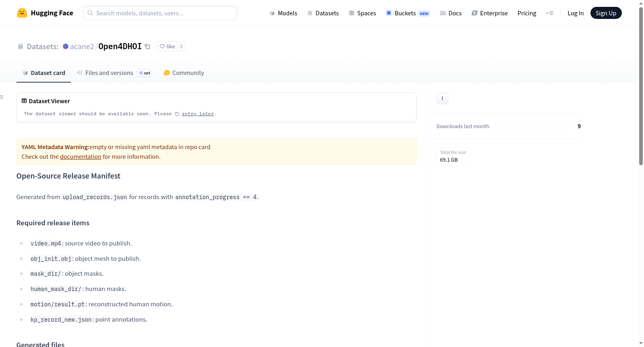Open the three-dot options menu in sidebar
The width and height of the screenshot is (644, 347).
[442, 98]
